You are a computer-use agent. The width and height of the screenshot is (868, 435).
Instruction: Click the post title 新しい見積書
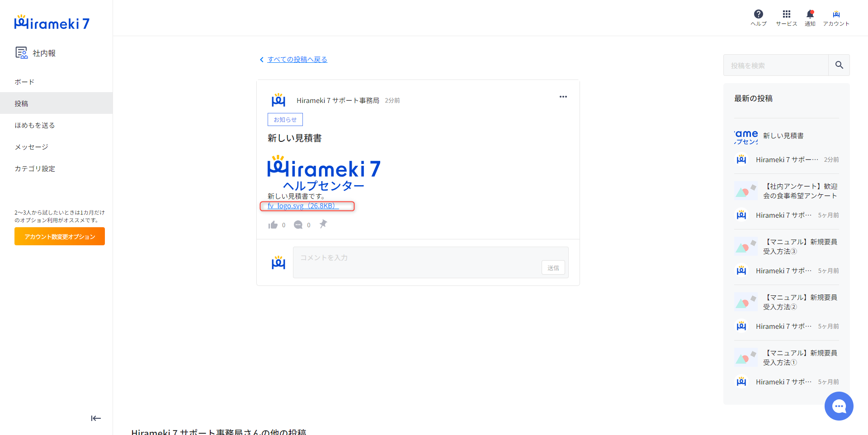pos(295,138)
